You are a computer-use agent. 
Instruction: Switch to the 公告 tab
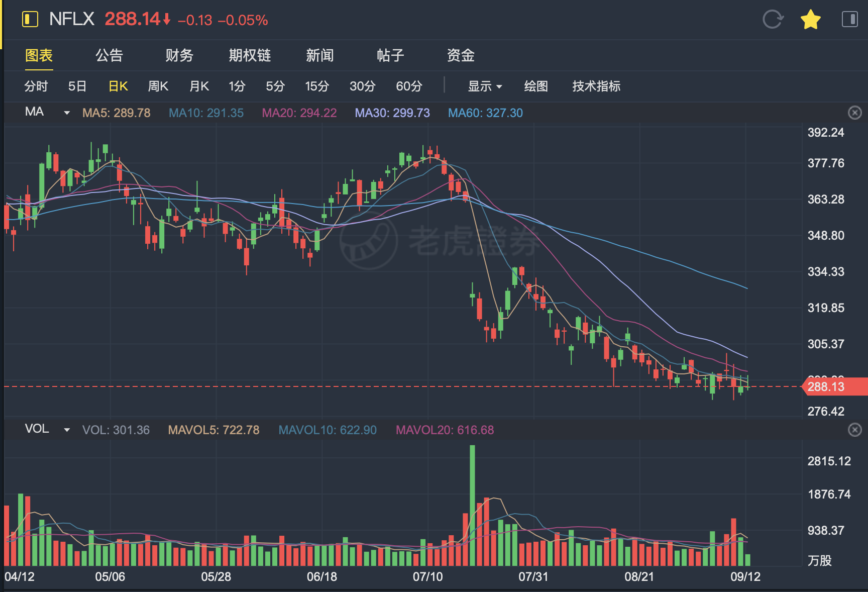pyautogui.click(x=109, y=55)
